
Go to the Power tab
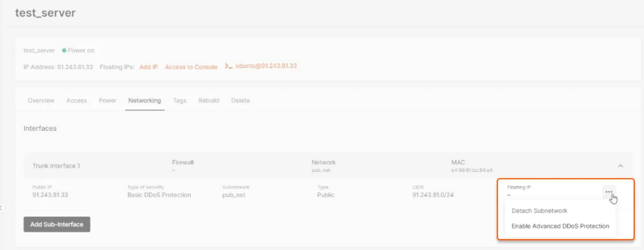107,100
